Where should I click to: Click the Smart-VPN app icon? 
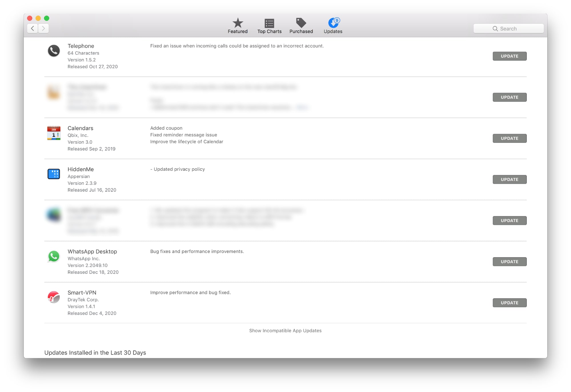click(x=54, y=297)
